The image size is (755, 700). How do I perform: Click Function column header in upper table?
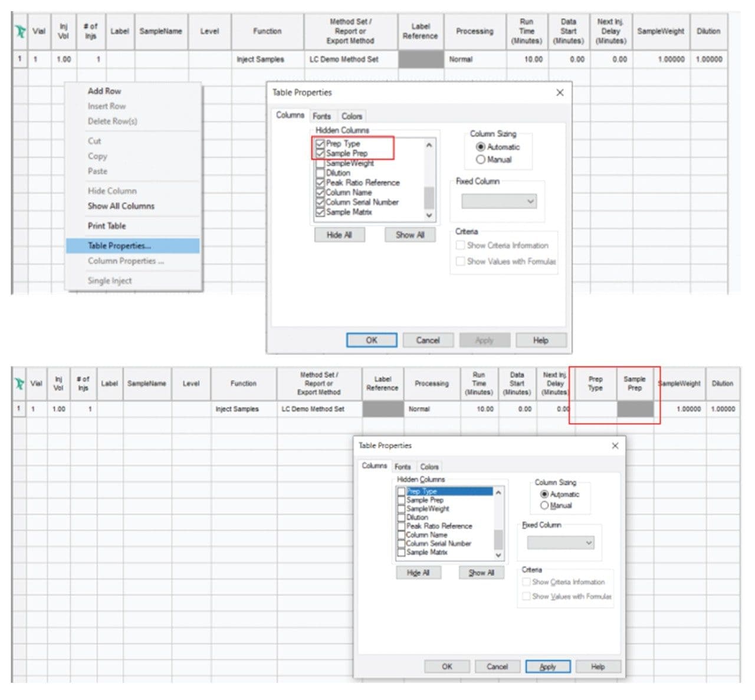coord(267,31)
